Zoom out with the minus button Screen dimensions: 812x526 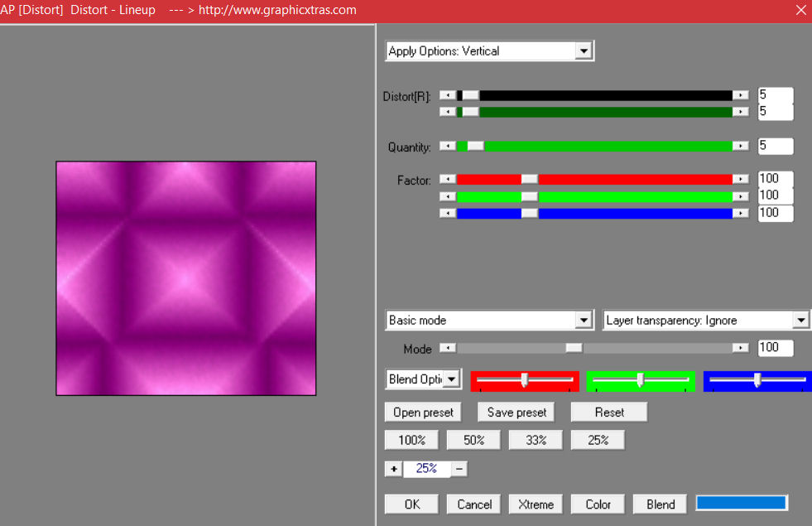tap(459, 469)
